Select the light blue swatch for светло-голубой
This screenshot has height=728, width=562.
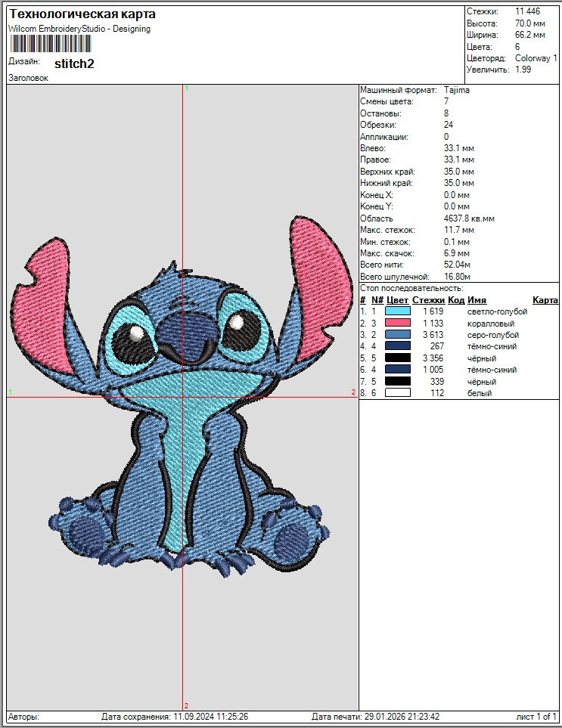click(397, 311)
